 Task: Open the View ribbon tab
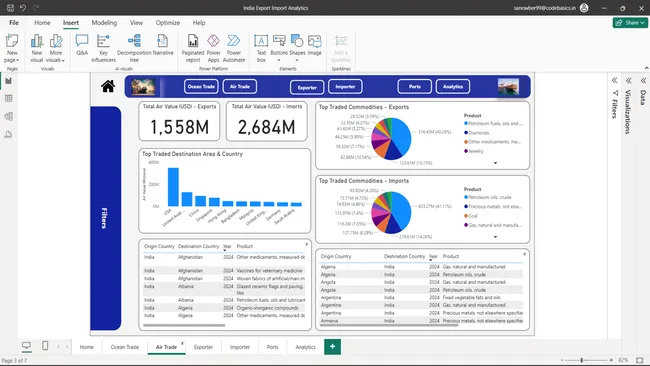point(136,23)
